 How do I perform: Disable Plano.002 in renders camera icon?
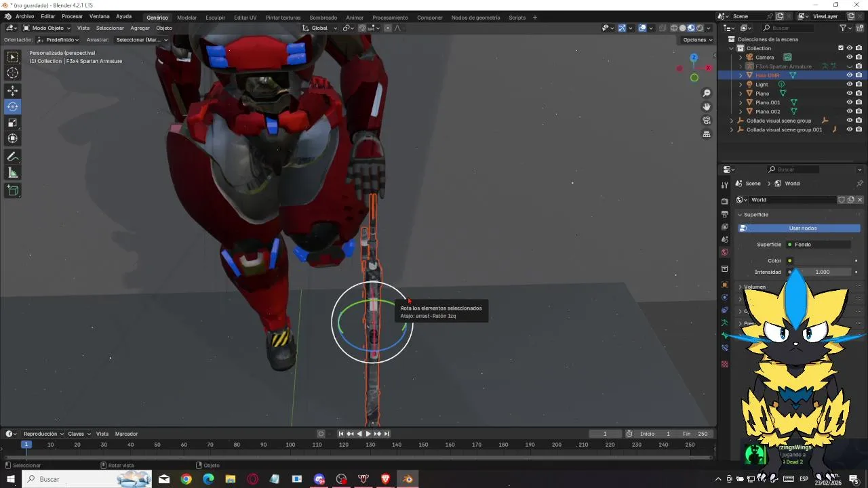click(x=859, y=111)
